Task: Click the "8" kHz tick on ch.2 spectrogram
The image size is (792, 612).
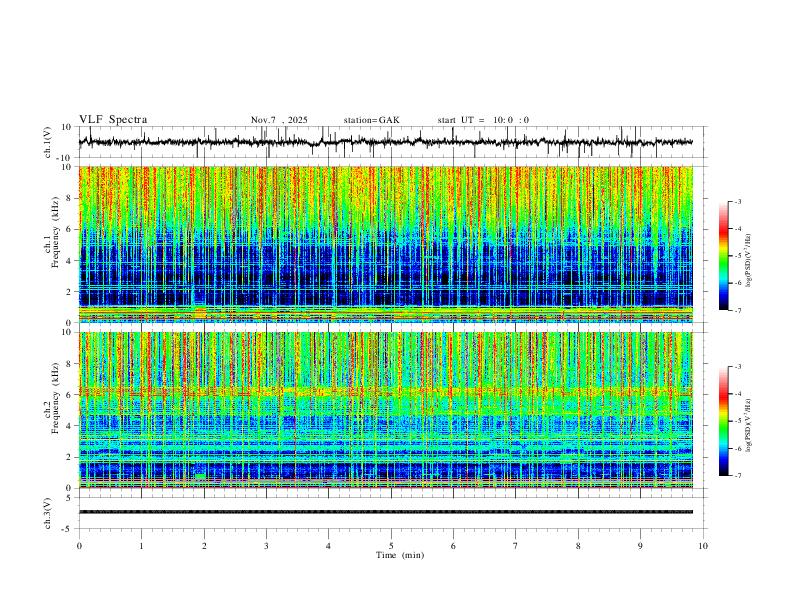Action: pyautogui.click(x=70, y=364)
